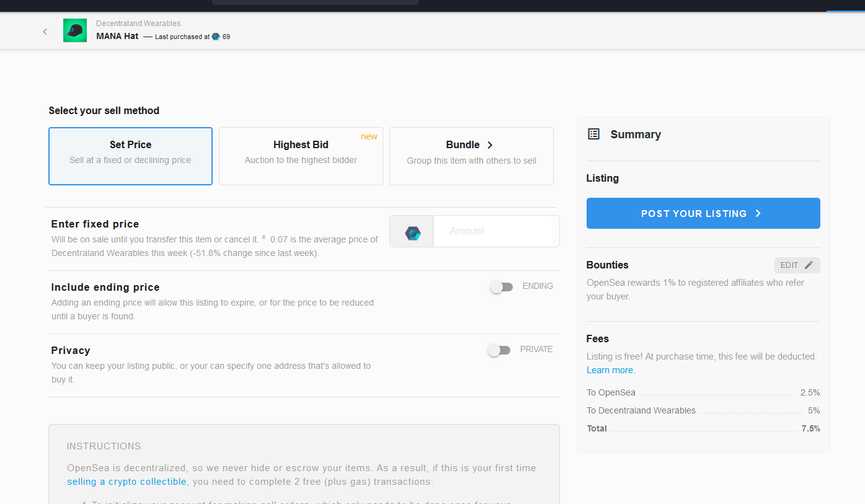Toggle the ENDING price switch
This screenshot has height=504, width=865.
tap(501, 287)
